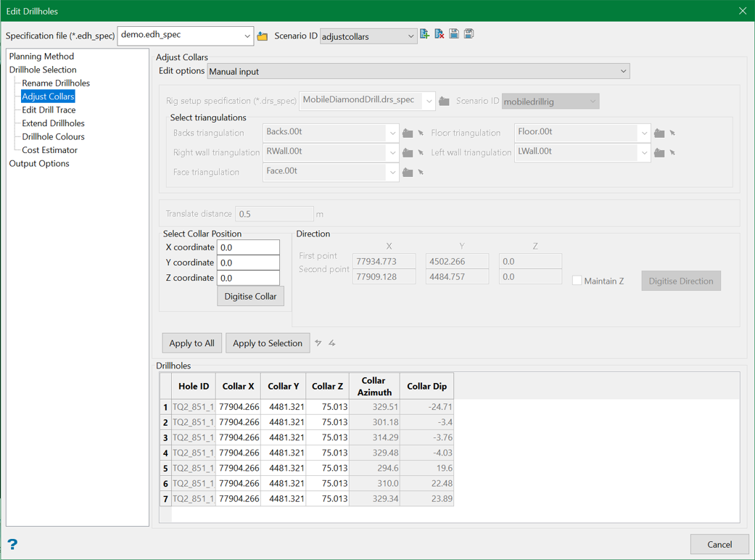Screen dimensions: 755x560
Task: Click folder icon beside Floor triangulation
Action: click(659, 133)
